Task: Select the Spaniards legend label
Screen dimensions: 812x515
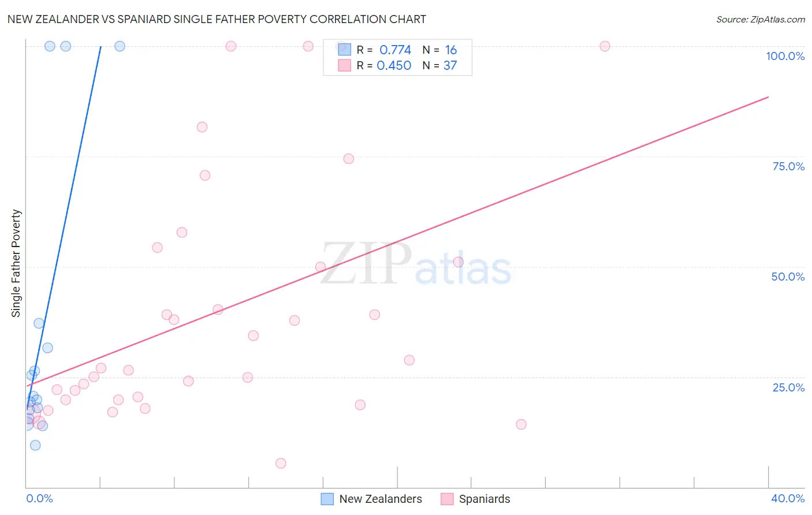Action: tap(485, 499)
